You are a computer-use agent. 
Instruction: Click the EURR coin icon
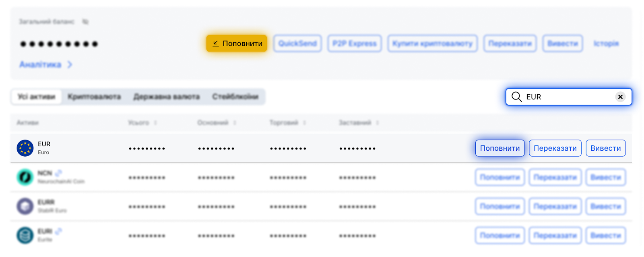25,206
